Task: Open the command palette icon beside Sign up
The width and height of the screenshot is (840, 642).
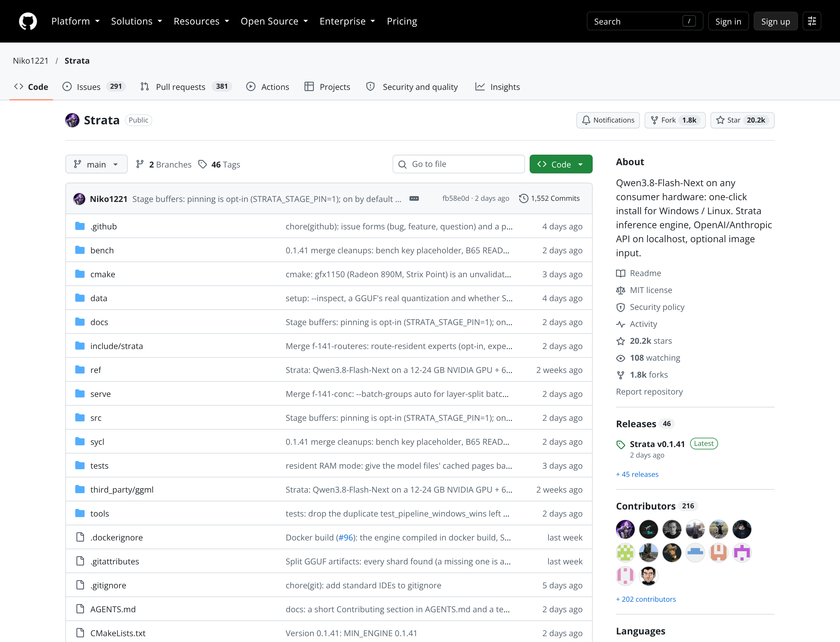Action: tap(812, 21)
